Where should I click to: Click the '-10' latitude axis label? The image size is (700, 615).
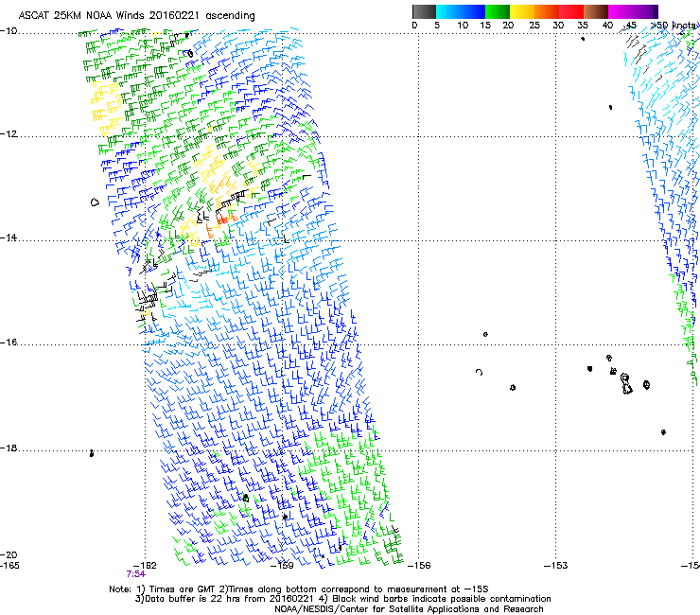pos(9,31)
